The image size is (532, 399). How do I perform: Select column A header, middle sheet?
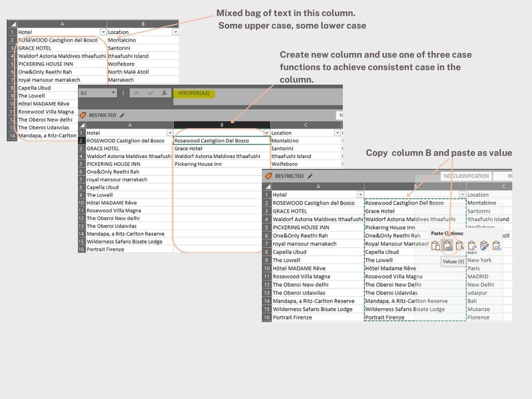click(129, 125)
